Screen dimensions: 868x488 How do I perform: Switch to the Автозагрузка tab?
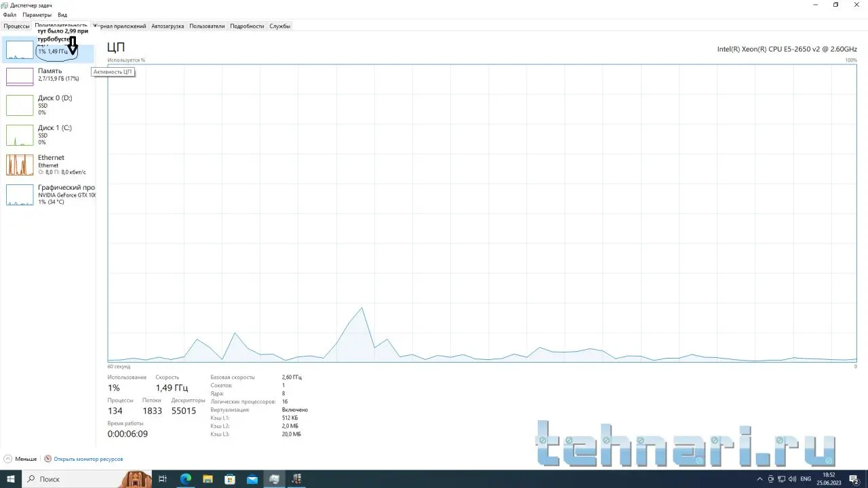click(x=167, y=26)
